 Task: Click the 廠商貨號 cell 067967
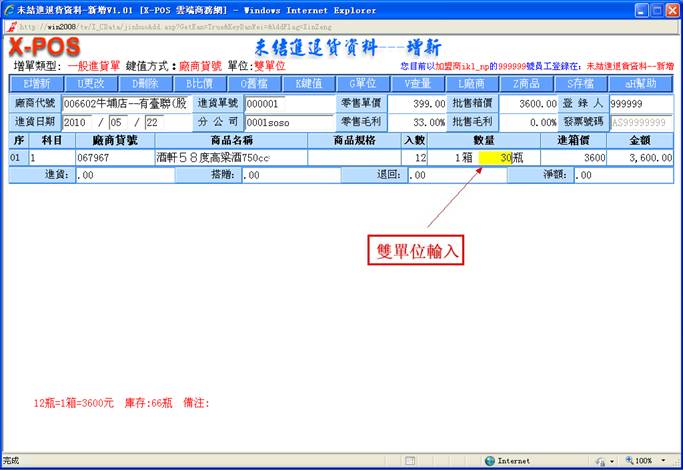[x=112, y=158]
